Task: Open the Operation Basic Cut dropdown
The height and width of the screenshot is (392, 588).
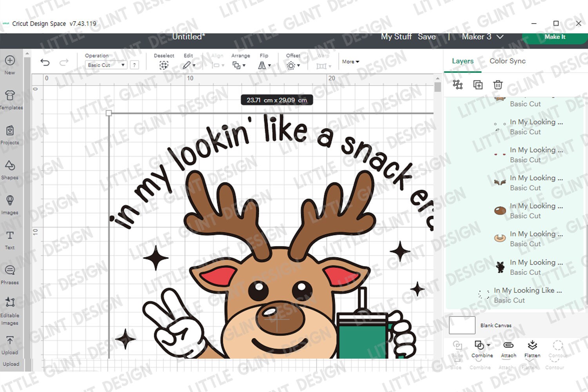Action: 106,65
